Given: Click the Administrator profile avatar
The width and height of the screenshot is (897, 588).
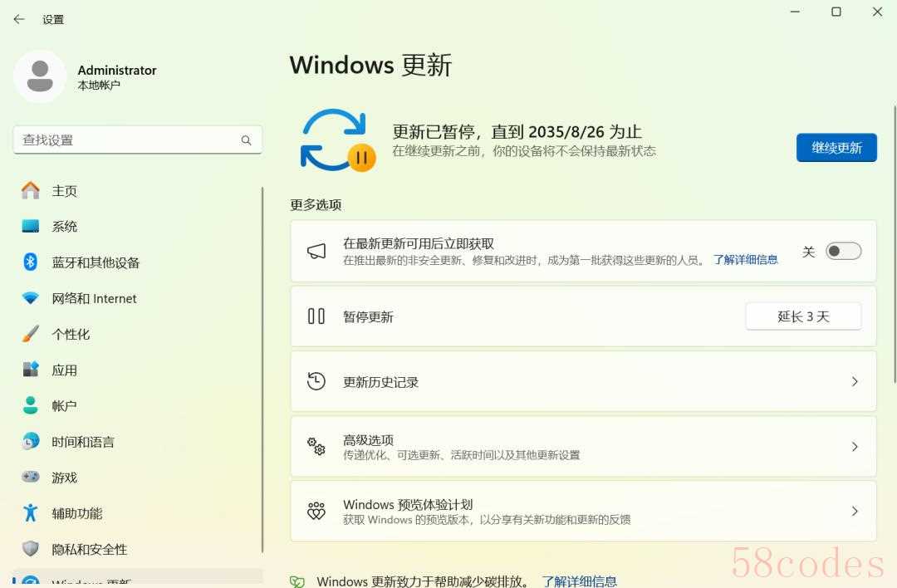Looking at the screenshot, I should tap(40, 76).
